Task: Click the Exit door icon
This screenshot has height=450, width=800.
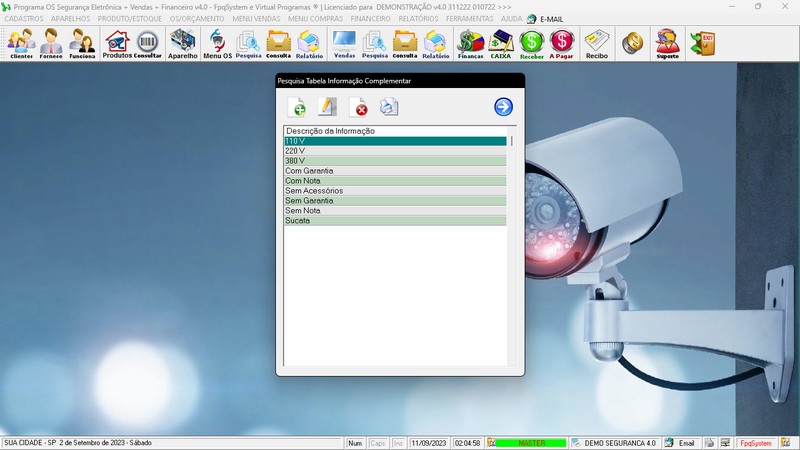Action: point(703,44)
